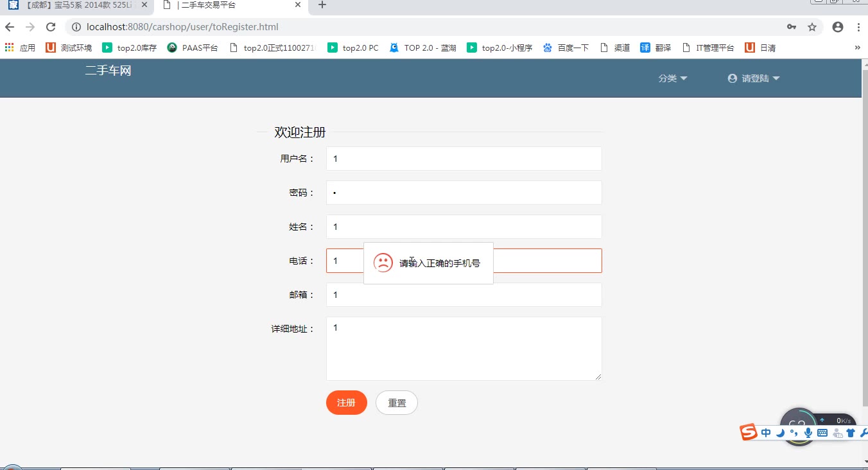
Task: Click the Sogou input method logo
Action: click(749, 433)
